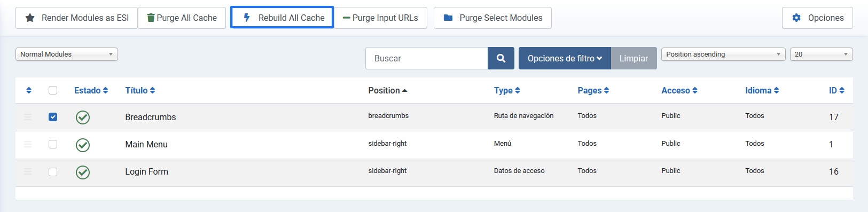Click the drag handle of Main Menu row
The image size is (868, 212).
click(28, 144)
